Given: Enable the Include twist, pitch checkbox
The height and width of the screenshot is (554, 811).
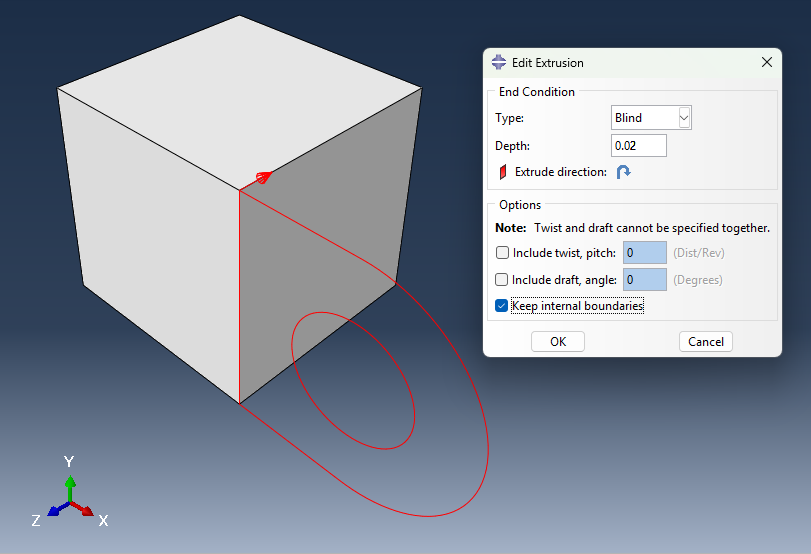Looking at the screenshot, I should [502, 253].
